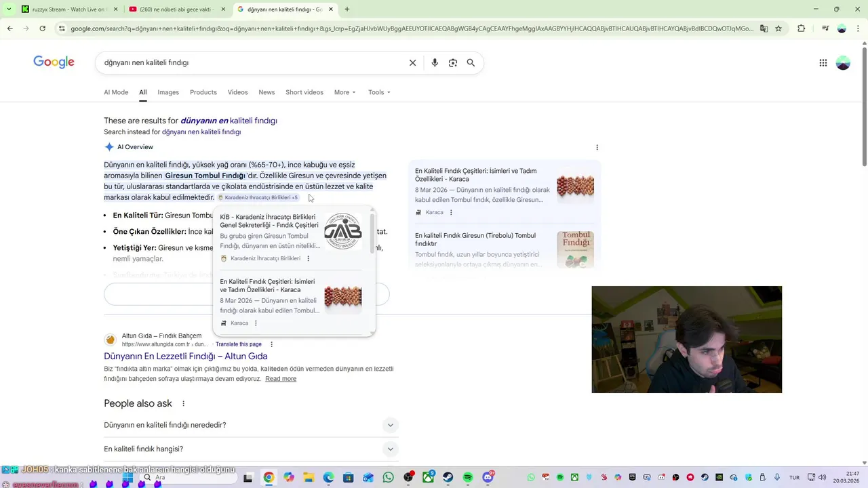Open the Google apps grid
Viewport: 868px width, 488px height.
pyautogui.click(x=823, y=62)
